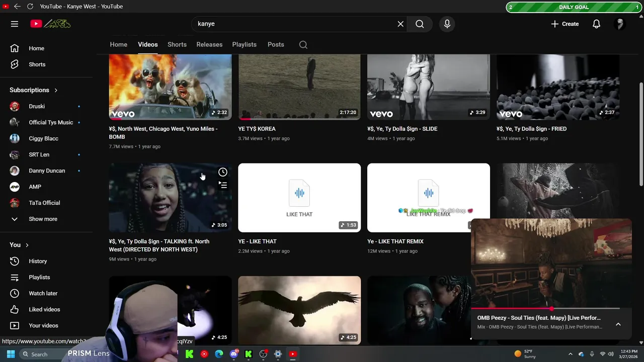Play the SLIDE video thumbnail
This screenshot has width=644, height=362.
point(429,86)
